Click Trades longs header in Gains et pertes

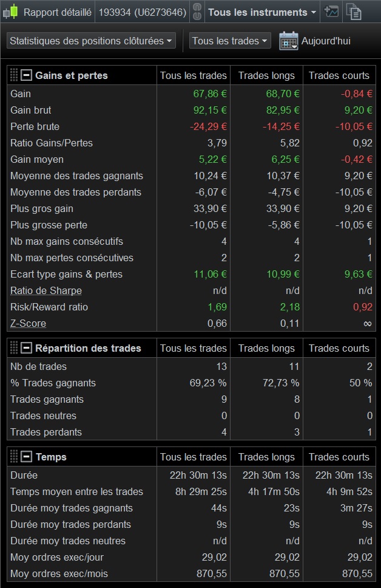(x=266, y=75)
